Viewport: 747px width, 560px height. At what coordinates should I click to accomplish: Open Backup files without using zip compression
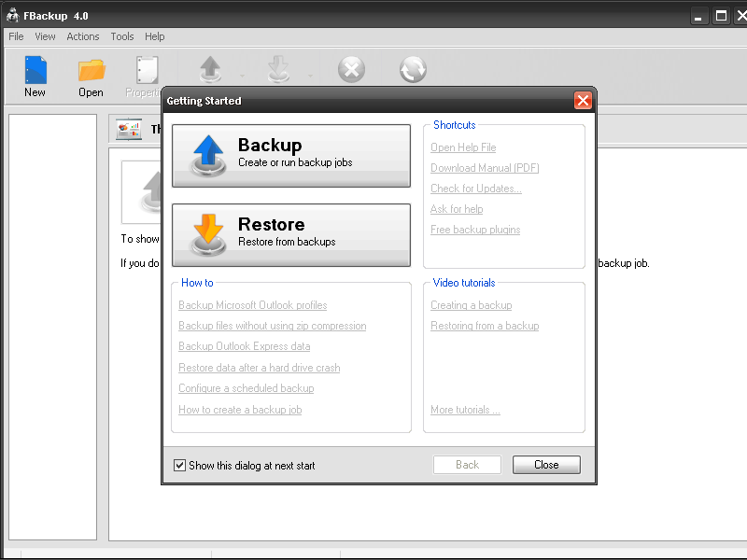point(272,326)
